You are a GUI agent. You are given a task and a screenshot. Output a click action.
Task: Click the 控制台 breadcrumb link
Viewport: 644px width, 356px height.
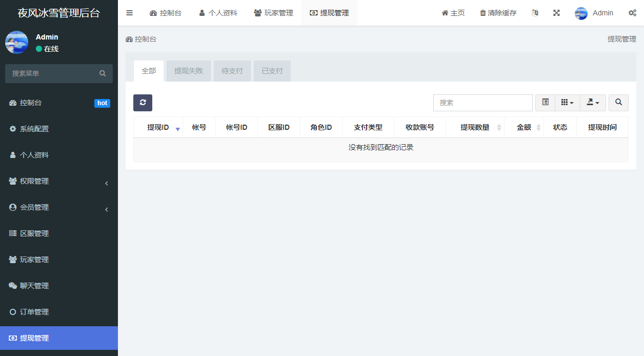(x=141, y=39)
